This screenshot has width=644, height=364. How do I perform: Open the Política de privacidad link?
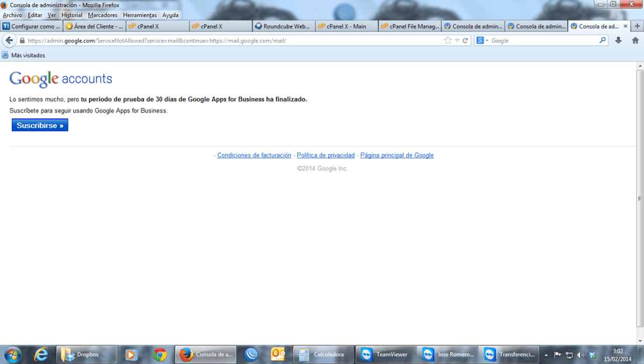pos(326,155)
